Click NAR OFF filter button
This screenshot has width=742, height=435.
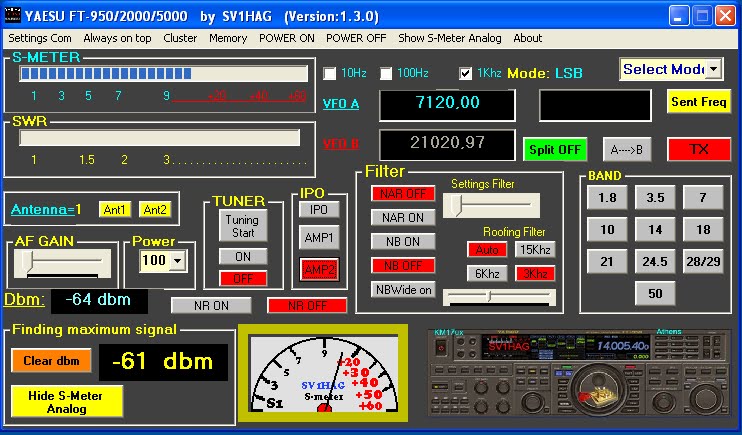click(403, 194)
